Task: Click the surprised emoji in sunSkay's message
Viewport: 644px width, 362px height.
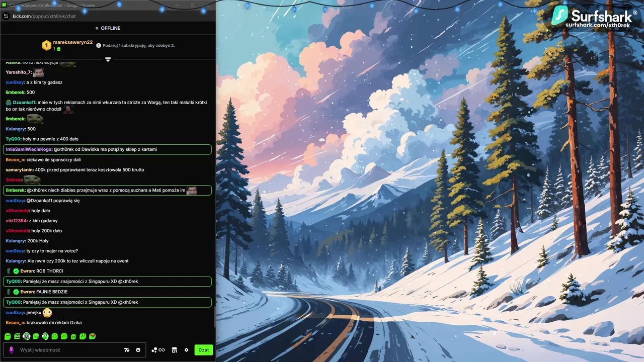Action: [47, 312]
